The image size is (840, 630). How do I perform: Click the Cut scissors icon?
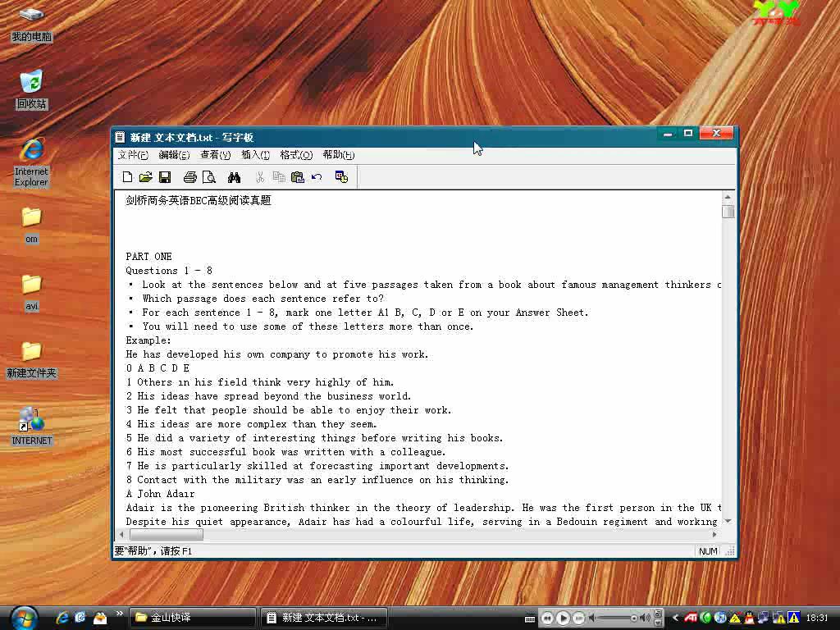click(260, 177)
